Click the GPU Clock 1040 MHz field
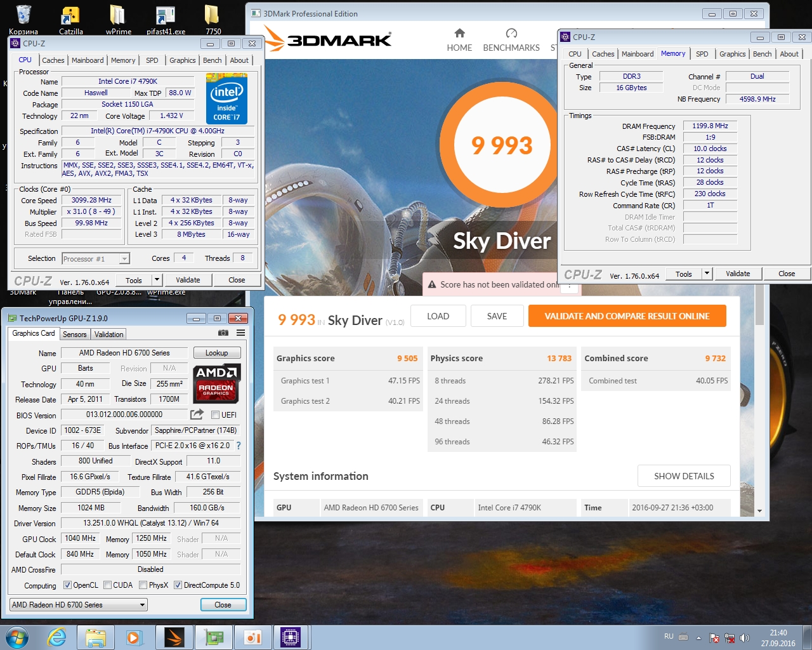The height and width of the screenshot is (650, 812). click(81, 538)
